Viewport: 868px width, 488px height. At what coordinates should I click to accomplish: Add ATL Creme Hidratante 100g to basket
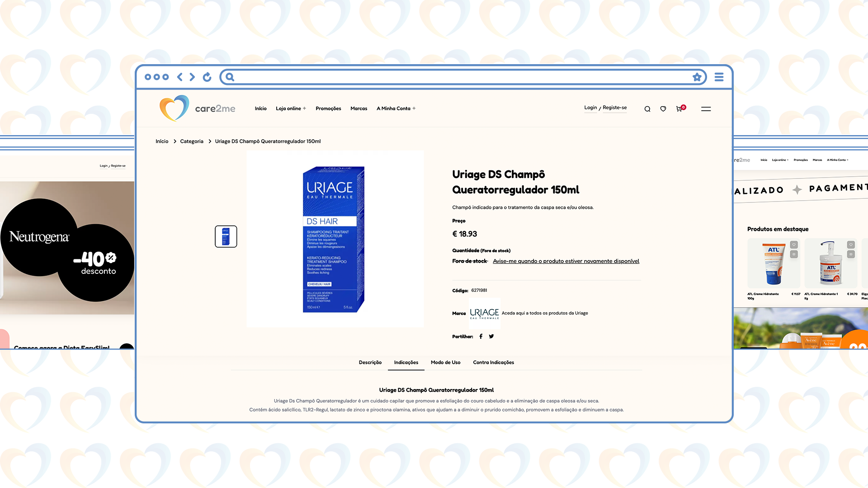[794, 254]
